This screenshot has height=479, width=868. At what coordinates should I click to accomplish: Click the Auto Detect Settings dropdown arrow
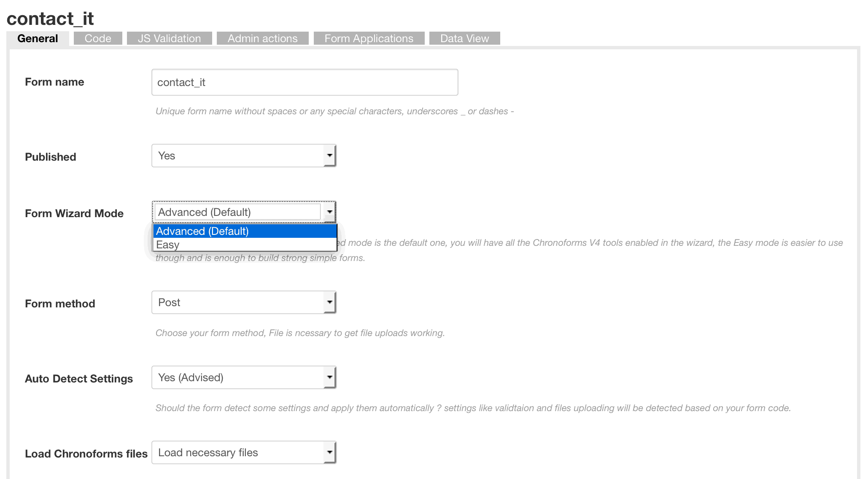click(330, 377)
